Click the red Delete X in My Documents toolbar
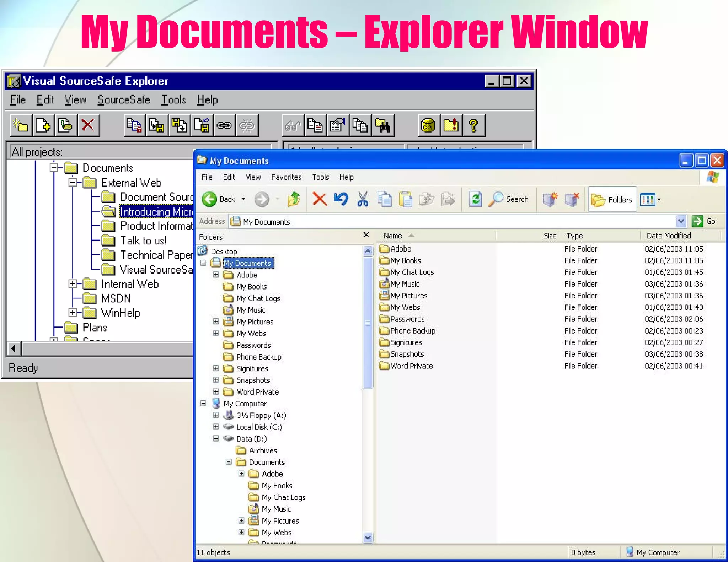Viewport: 728px width, 562px height. point(320,199)
